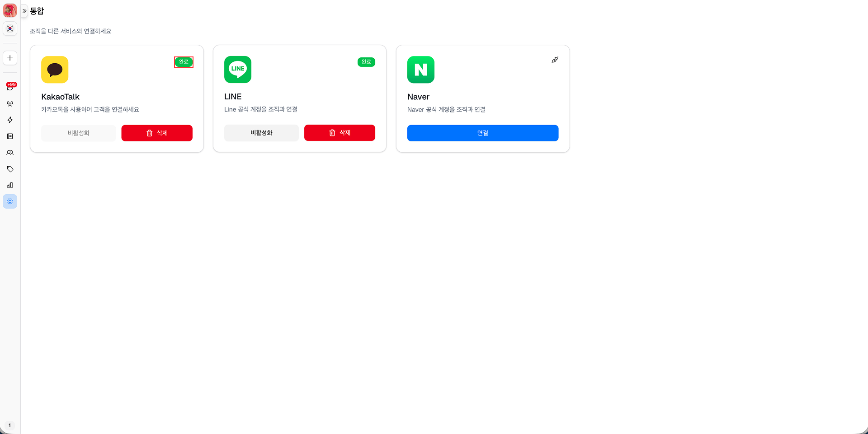Select the team members sidebar icon
Screen dimensions: 868x434
click(10, 103)
